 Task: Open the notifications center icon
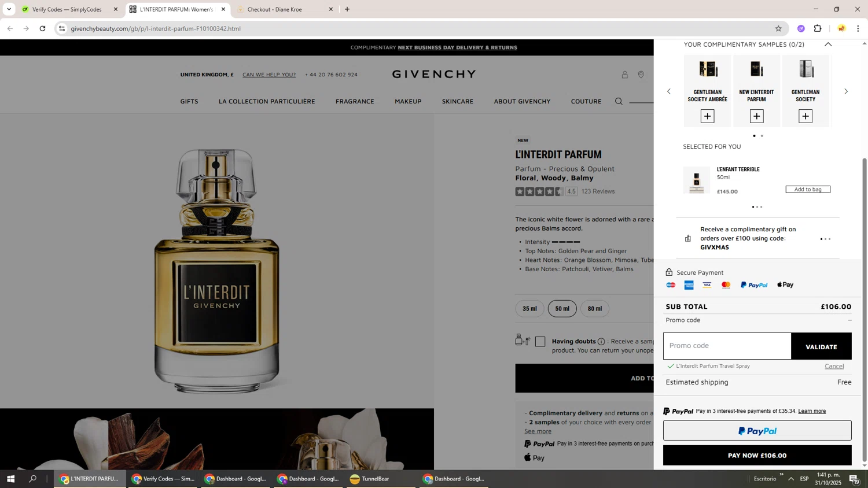(854, 479)
